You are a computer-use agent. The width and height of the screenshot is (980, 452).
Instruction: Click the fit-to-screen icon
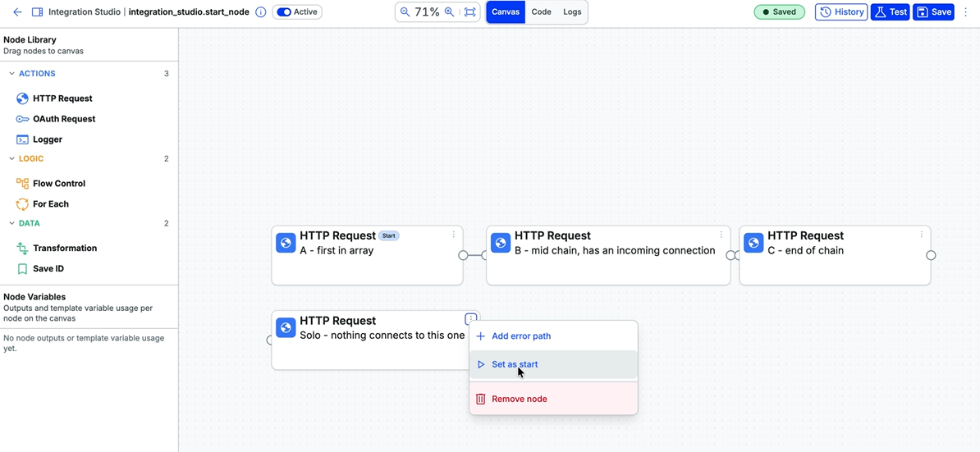pyautogui.click(x=470, y=11)
